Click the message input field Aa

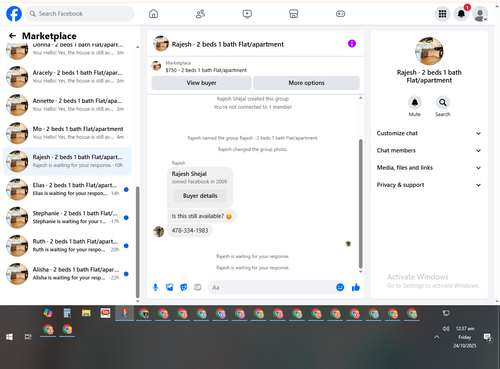pos(272,287)
